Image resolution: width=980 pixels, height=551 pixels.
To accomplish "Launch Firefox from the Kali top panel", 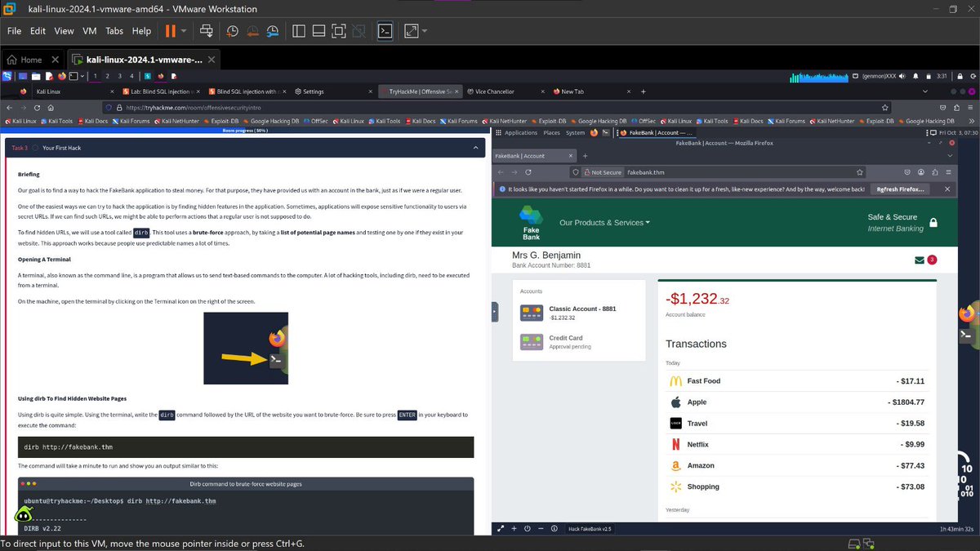I will coord(61,76).
